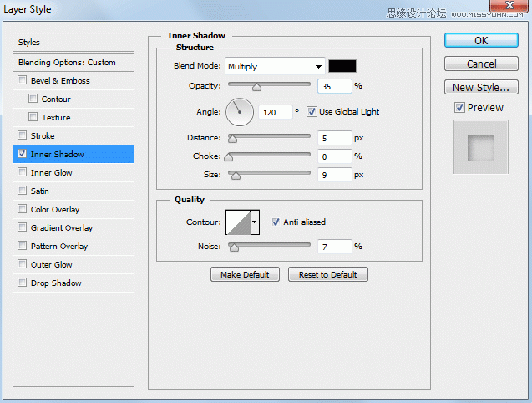Screen dimensions: 532x403
Task: Click the Angle dial control
Action: pos(240,112)
